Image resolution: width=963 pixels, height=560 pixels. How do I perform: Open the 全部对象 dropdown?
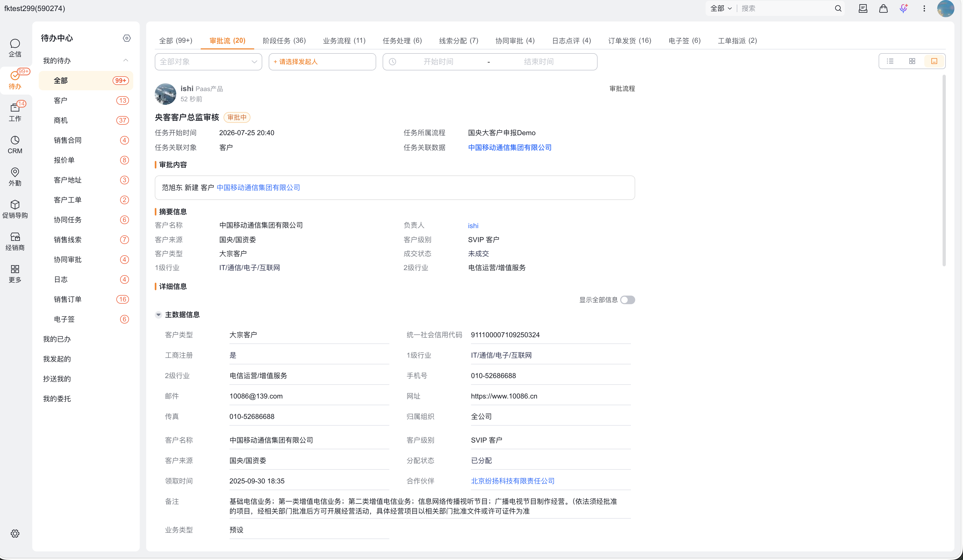point(208,62)
